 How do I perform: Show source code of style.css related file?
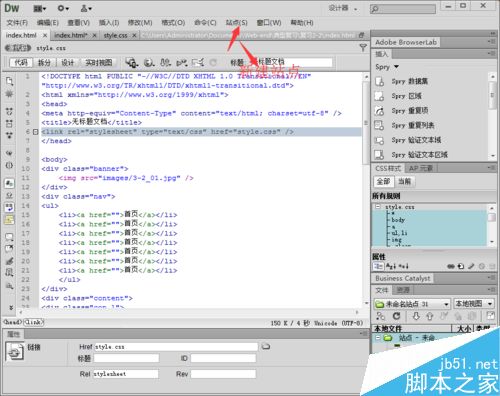[x=51, y=48]
